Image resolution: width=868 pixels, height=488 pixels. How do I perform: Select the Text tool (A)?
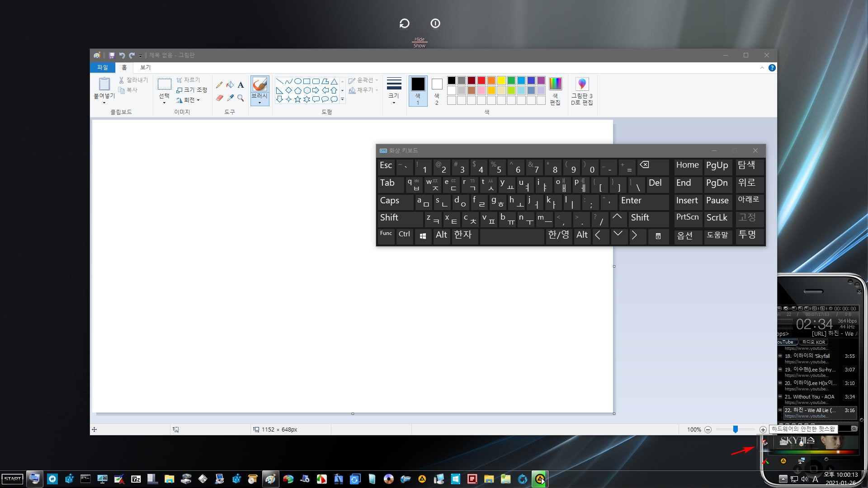pyautogui.click(x=241, y=85)
